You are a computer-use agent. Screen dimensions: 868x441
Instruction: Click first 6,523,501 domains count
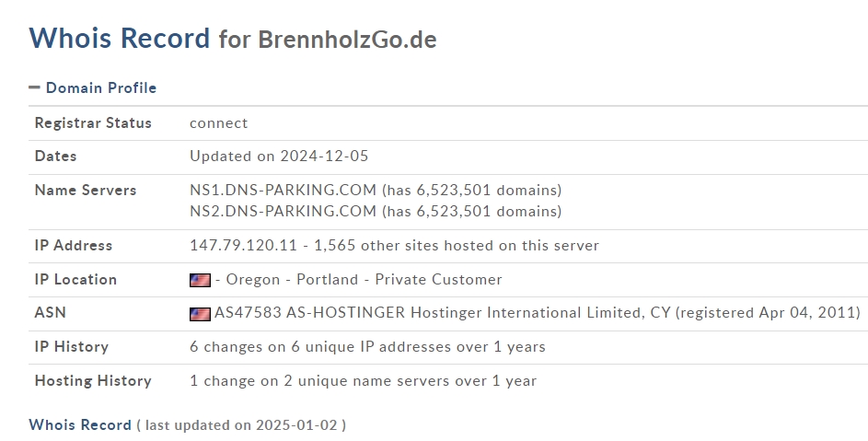tap(471, 190)
